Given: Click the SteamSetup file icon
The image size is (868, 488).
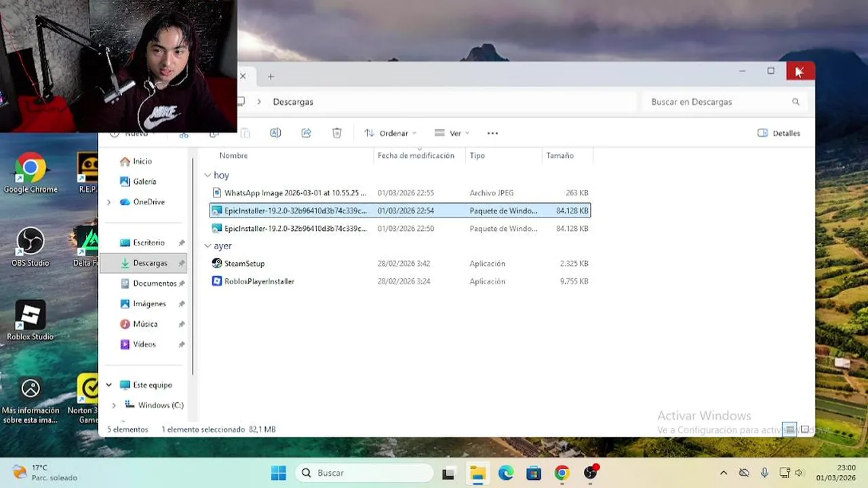Looking at the screenshot, I should (217, 263).
